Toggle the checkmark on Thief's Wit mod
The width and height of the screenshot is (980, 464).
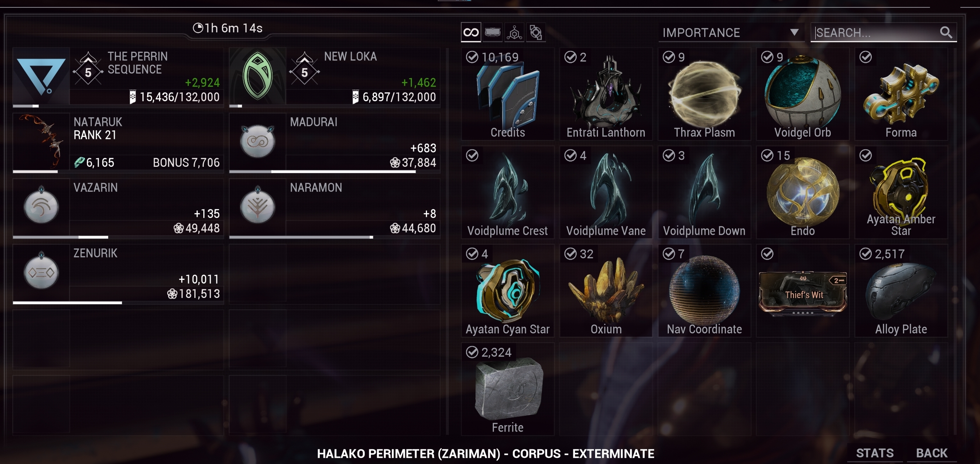767,254
